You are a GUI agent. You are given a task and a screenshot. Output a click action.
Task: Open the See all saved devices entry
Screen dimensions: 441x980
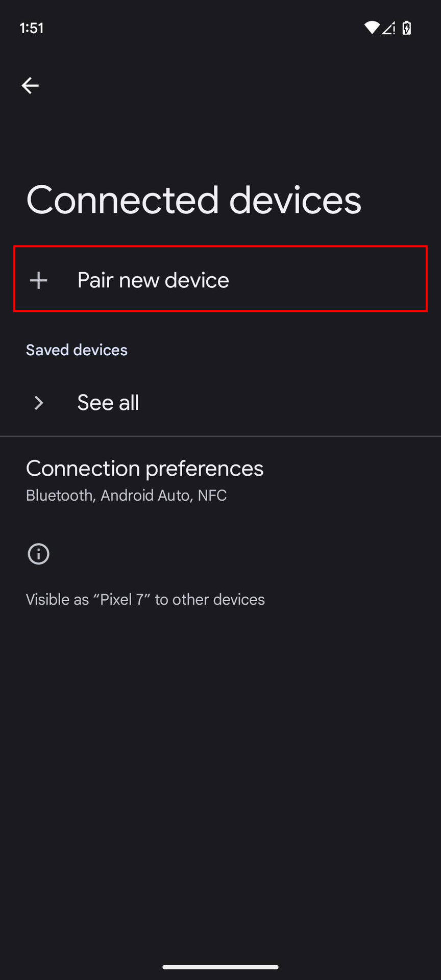(x=108, y=403)
